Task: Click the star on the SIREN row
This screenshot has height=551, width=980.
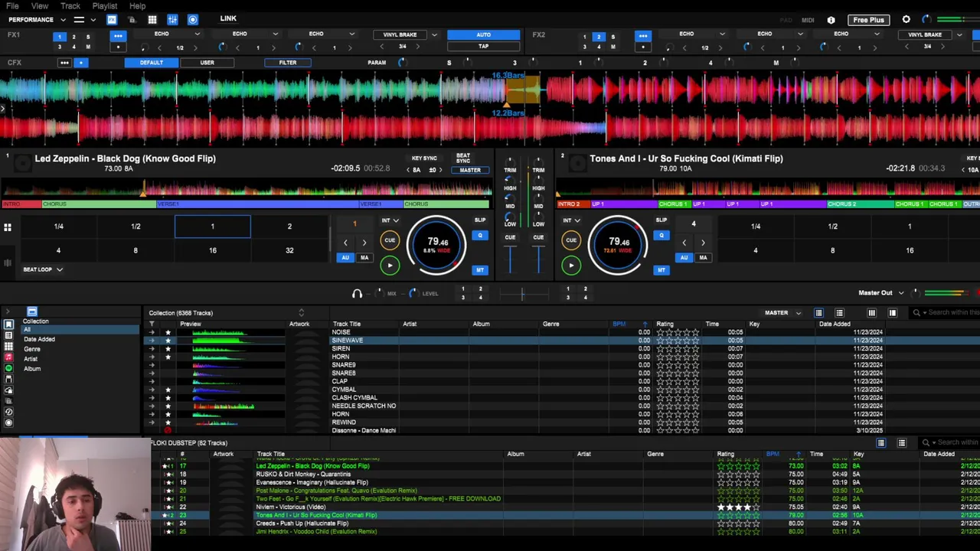Action: coord(168,349)
